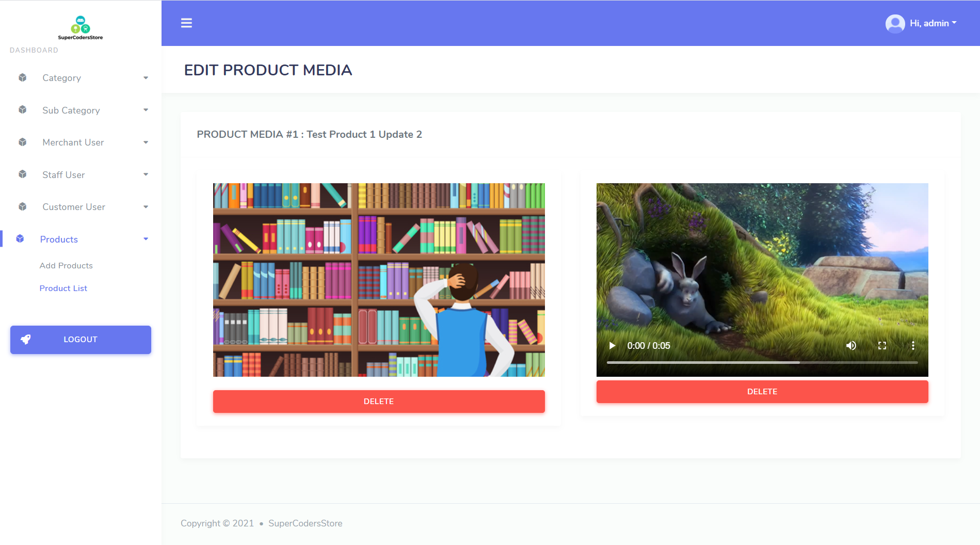Enable fullscreen on the product video
Image resolution: width=980 pixels, height=545 pixels.
click(882, 345)
